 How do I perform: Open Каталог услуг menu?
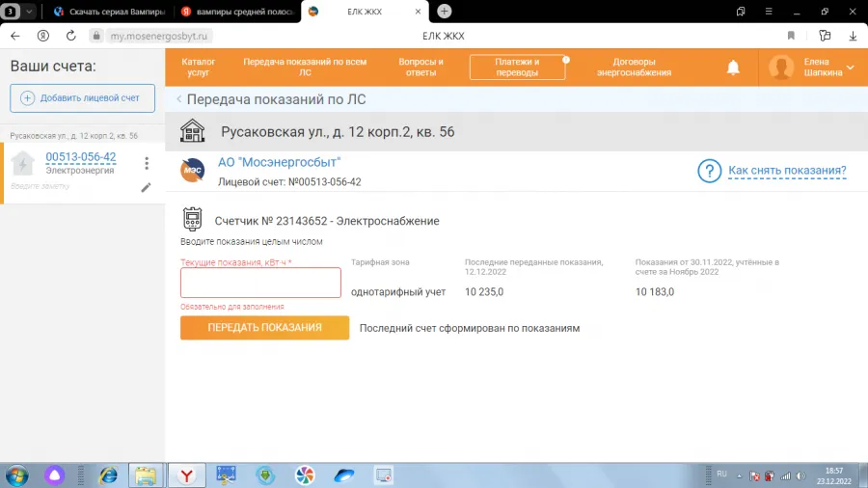click(x=198, y=67)
